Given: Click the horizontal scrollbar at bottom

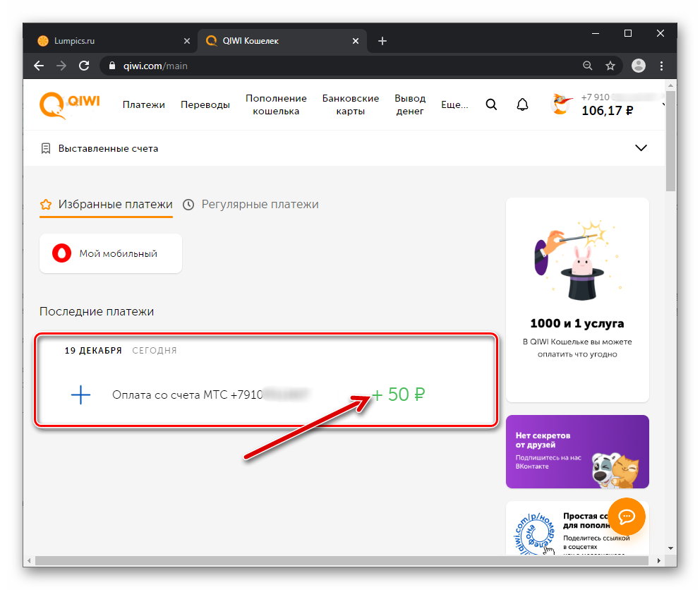Looking at the screenshot, I should (342, 560).
